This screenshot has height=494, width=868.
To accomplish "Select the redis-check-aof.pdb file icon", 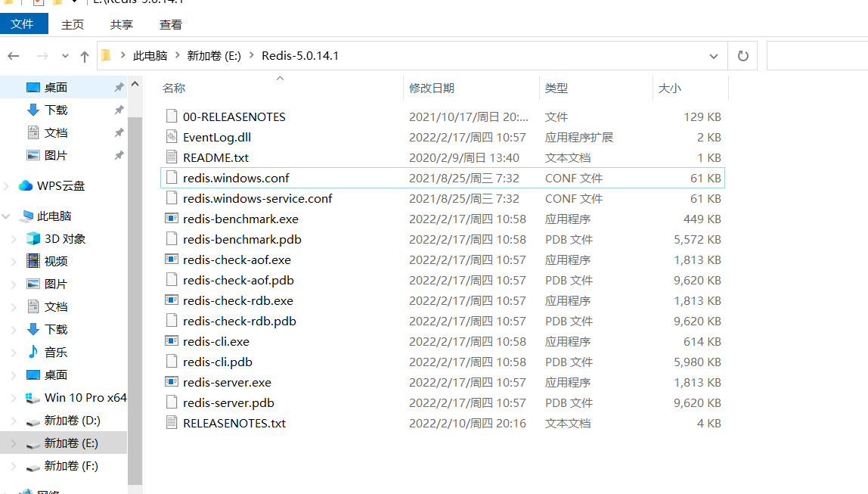I will pos(172,280).
